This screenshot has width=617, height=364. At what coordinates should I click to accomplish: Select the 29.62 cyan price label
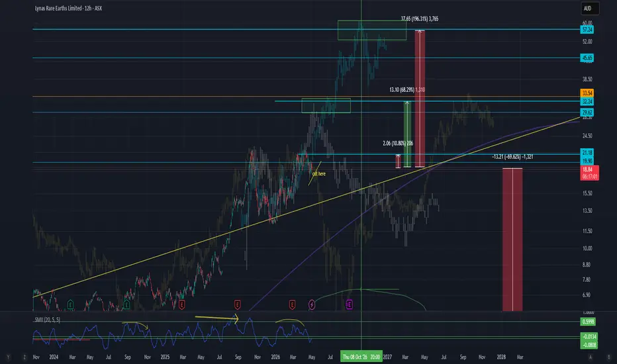tap(587, 113)
